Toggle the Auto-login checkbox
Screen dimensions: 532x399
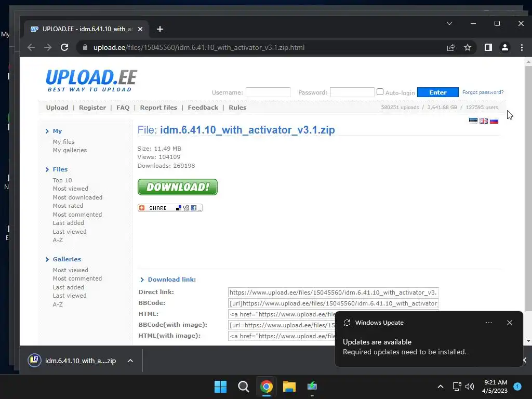(380, 92)
